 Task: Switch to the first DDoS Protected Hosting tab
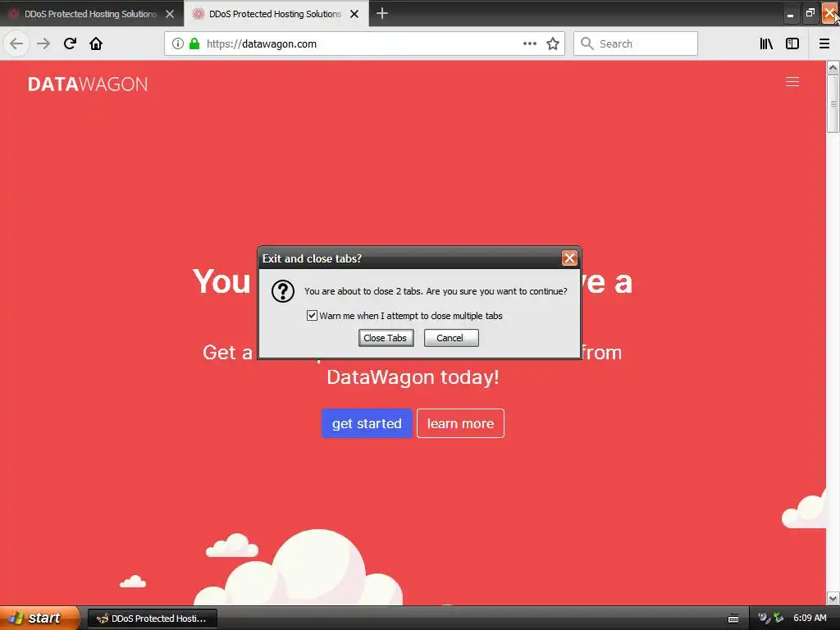click(91, 14)
